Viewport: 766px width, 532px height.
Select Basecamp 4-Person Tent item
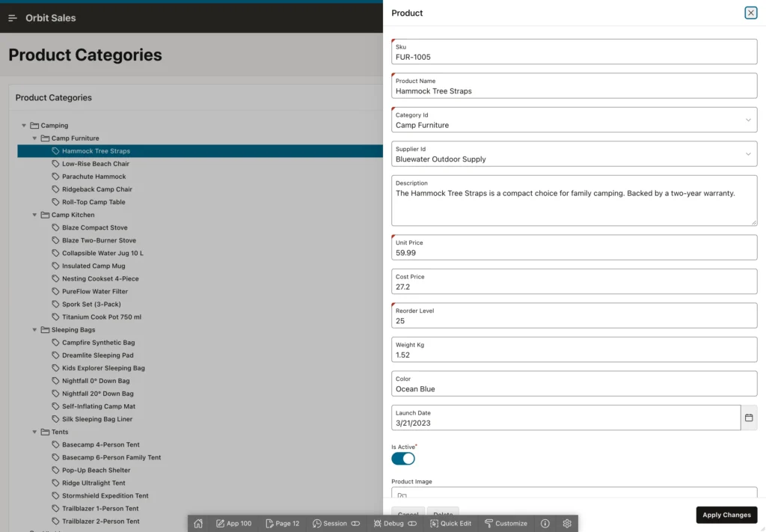point(101,444)
